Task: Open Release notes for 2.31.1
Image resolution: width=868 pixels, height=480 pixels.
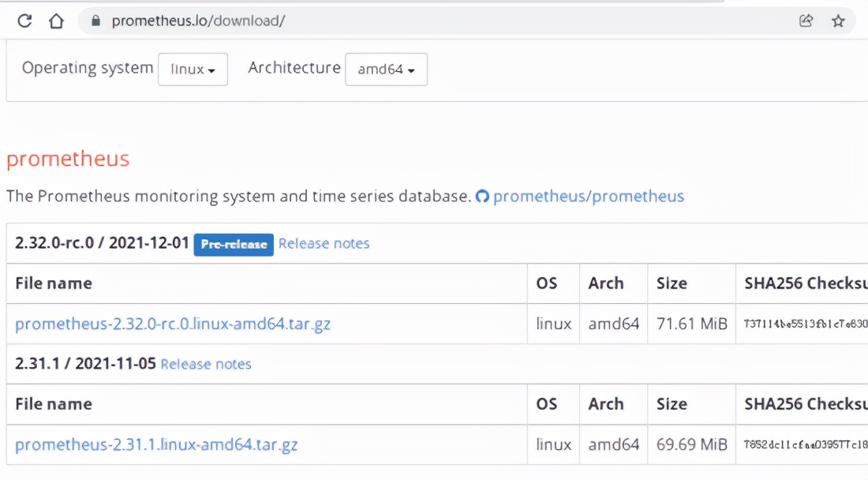Action: coord(206,364)
